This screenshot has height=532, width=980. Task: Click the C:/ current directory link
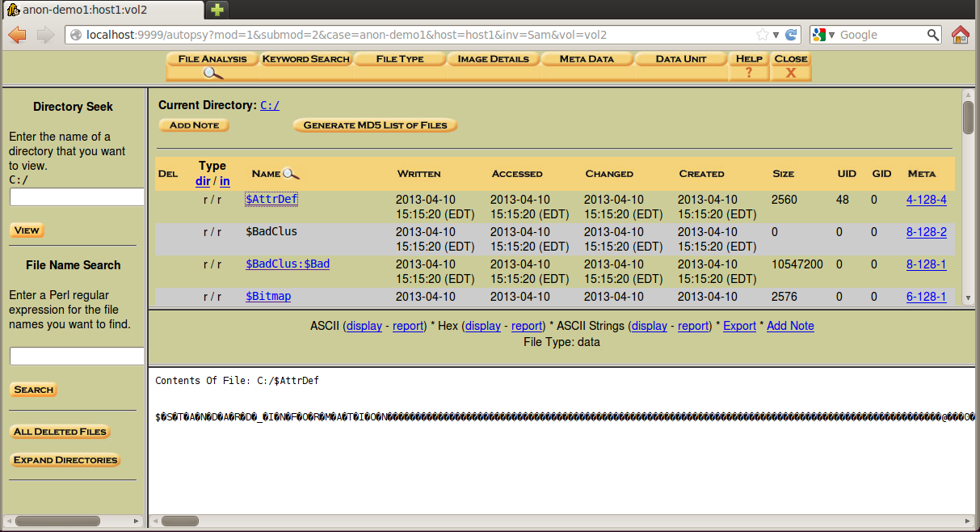(270, 105)
